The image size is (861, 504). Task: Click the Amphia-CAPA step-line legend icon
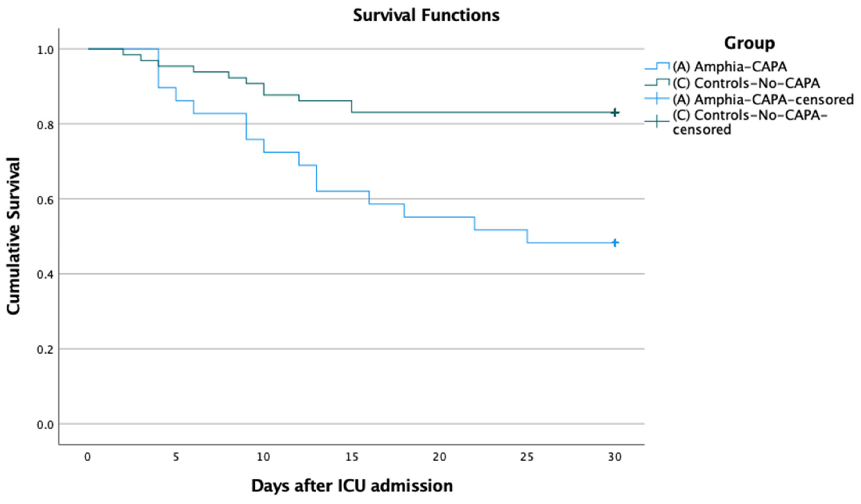tap(657, 66)
